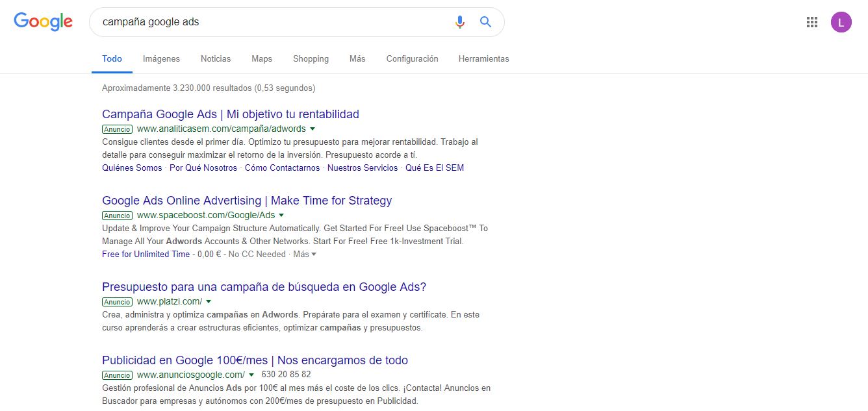Click the blue search magnifier icon
The image size is (868, 411).
click(x=485, y=22)
